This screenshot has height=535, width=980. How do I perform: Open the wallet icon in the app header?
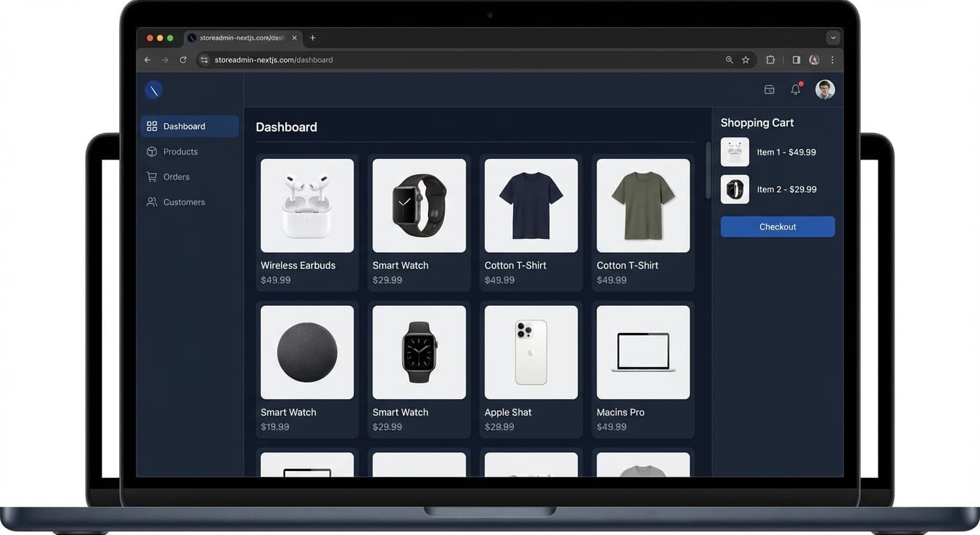pos(769,89)
